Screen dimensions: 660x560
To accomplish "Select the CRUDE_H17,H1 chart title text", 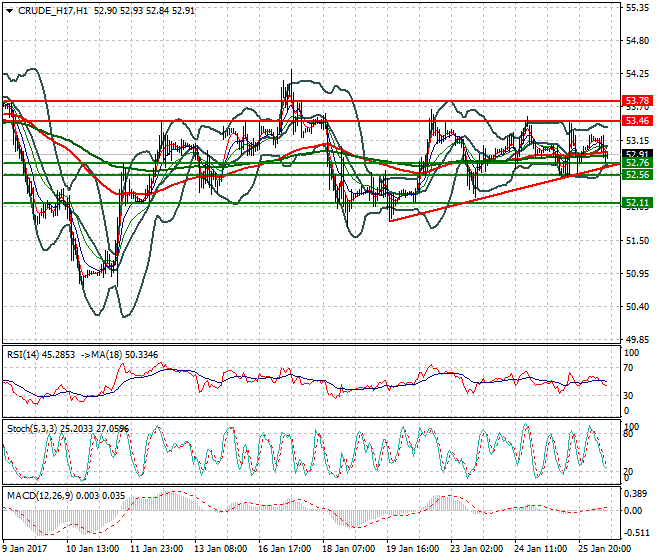I will point(53,11).
